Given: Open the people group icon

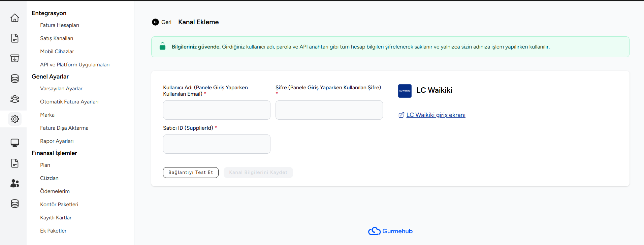Looking at the screenshot, I should pyautogui.click(x=15, y=99).
